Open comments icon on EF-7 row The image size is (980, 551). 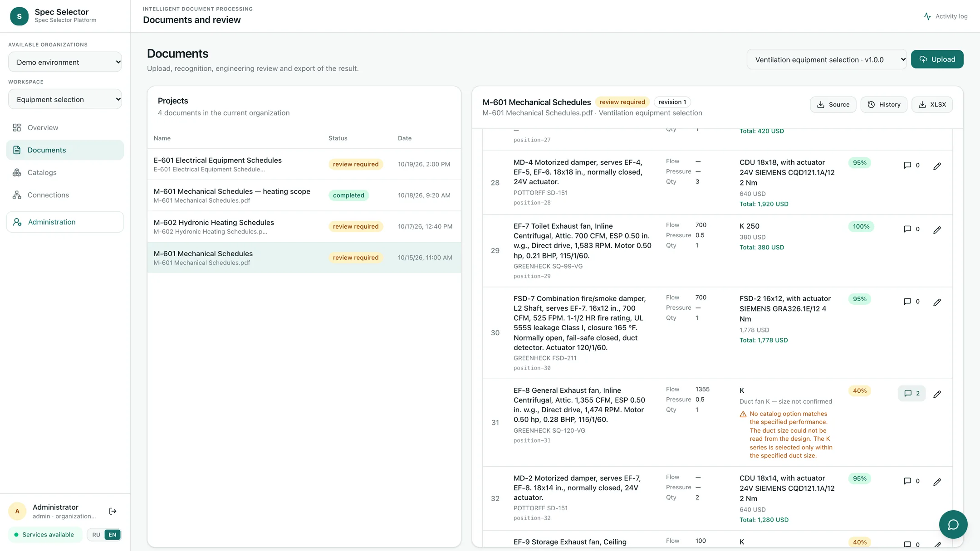911,229
